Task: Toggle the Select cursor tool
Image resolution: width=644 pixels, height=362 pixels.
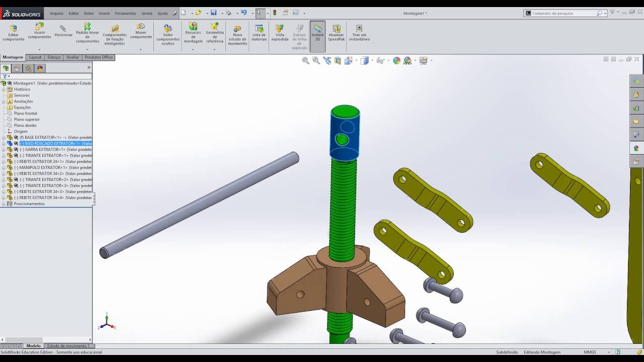Action: click(259, 13)
